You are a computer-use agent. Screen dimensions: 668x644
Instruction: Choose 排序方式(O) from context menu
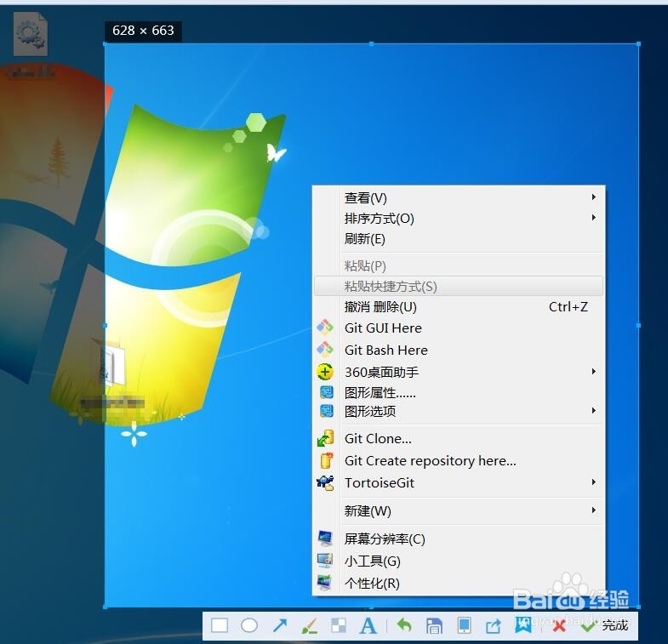coord(459,218)
